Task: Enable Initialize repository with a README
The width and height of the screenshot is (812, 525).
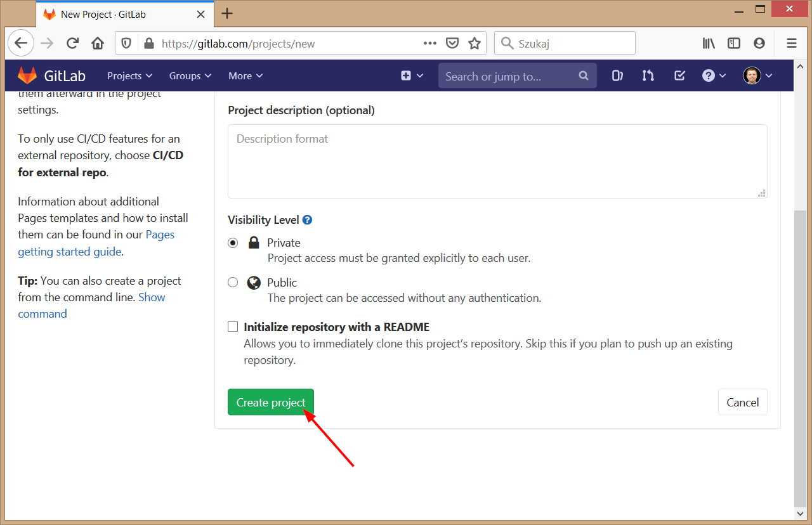Action: point(233,327)
